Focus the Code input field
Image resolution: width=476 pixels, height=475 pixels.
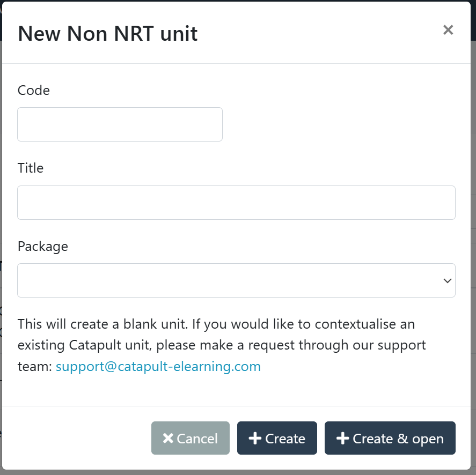tap(120, 124)
